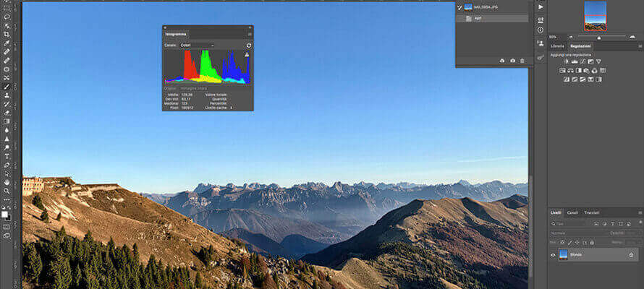Select the Brush tool in the toolbar

[7, 87]
